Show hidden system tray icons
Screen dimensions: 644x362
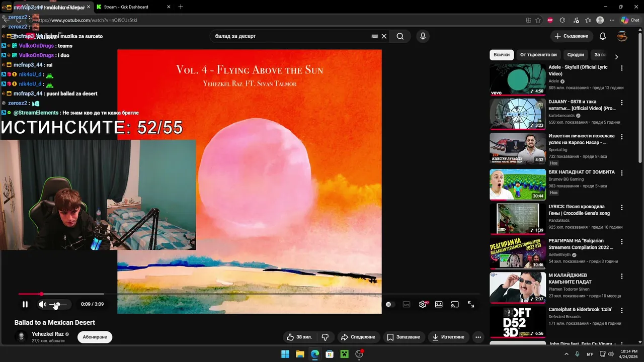point(567,354)
